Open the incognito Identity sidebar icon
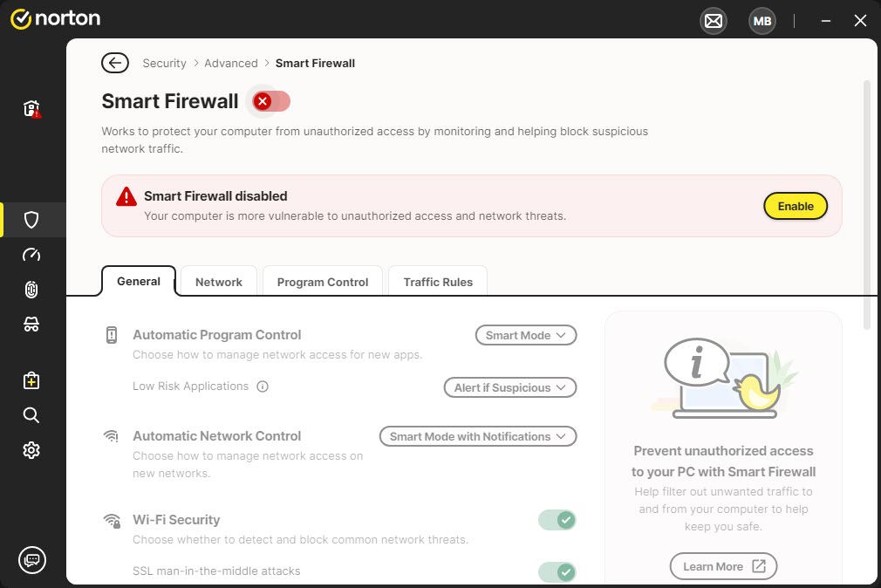This screenshot has height=588, width=881. 32,325
